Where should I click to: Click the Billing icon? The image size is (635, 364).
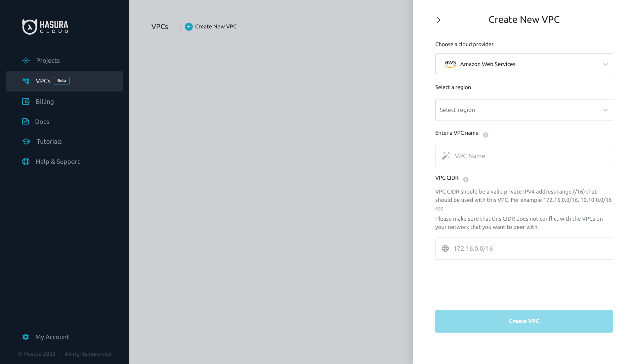coord(26,101)
